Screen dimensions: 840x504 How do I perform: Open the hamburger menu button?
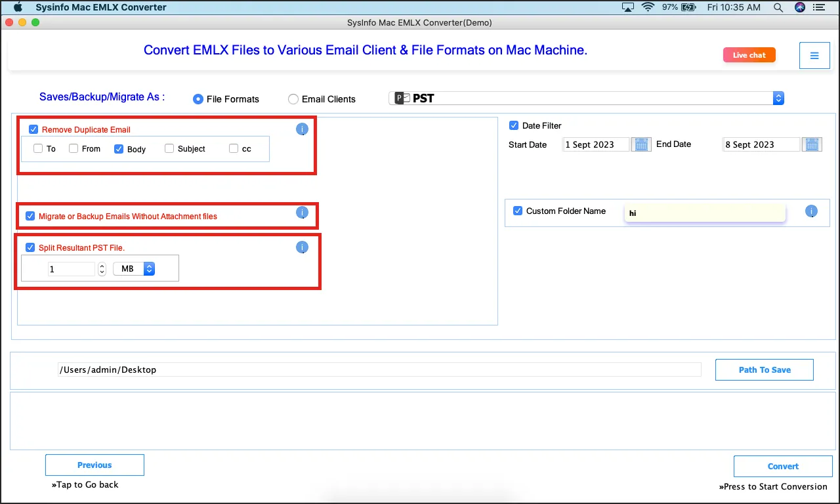pyautogui.click(x=814, y=56)
